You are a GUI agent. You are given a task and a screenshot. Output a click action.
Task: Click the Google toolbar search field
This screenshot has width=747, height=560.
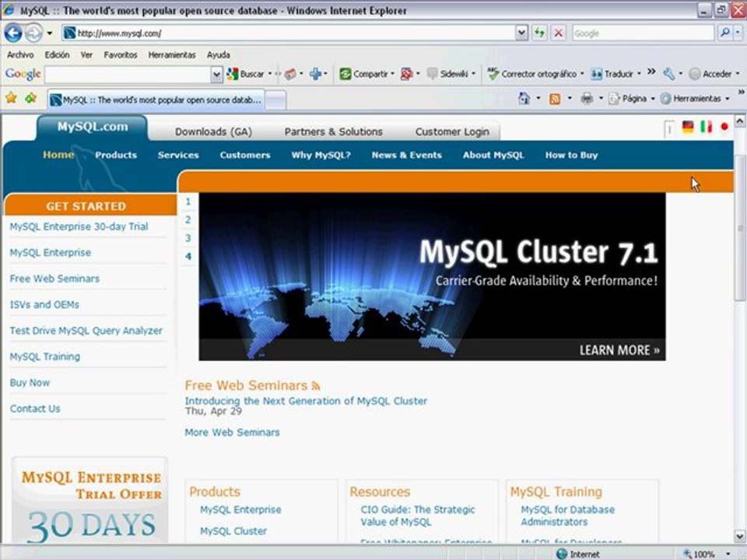pos(128,75)
